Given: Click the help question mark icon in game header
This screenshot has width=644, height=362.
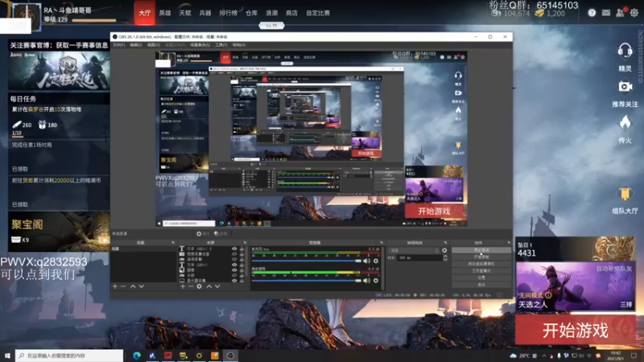Looking at the screenshot, I should [x=592, y=13].
